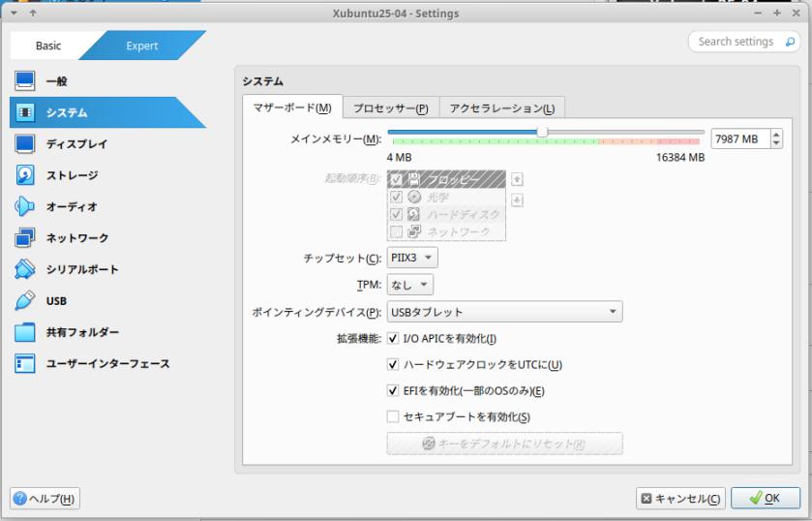Click the ヘルプ(H) button
Image resolution: width=812 pixels, height=521 pixels.
(45, 499)
